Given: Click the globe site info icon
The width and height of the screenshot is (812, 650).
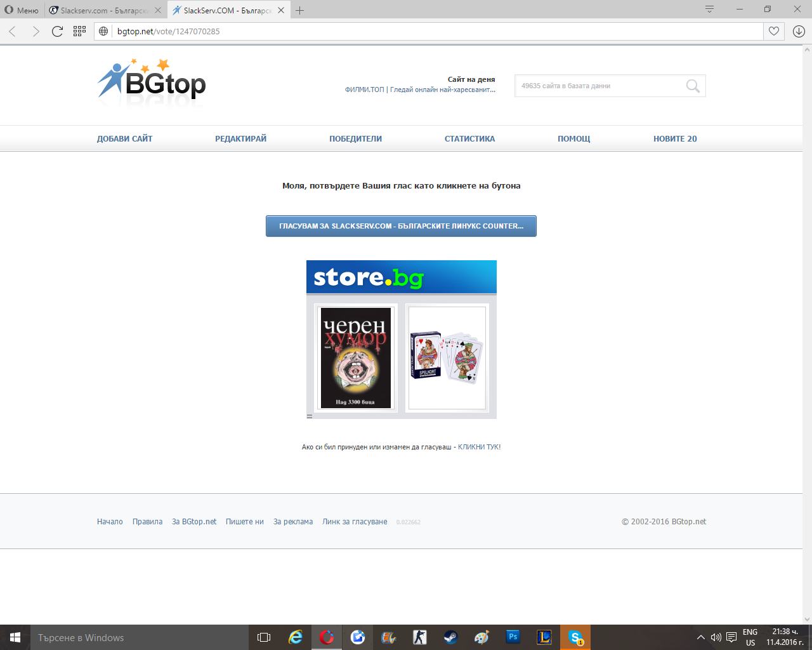Looking at the screenshot, I should (103, 31).
